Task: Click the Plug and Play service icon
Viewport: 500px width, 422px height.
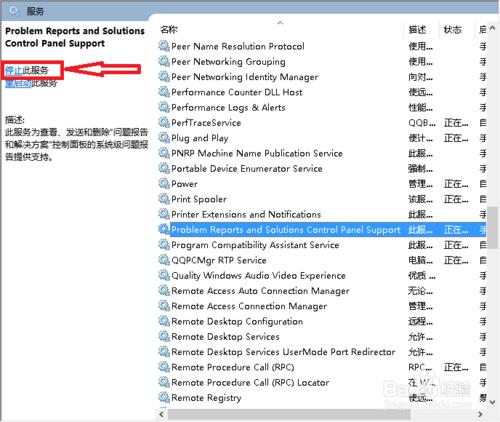Action: 164,138
